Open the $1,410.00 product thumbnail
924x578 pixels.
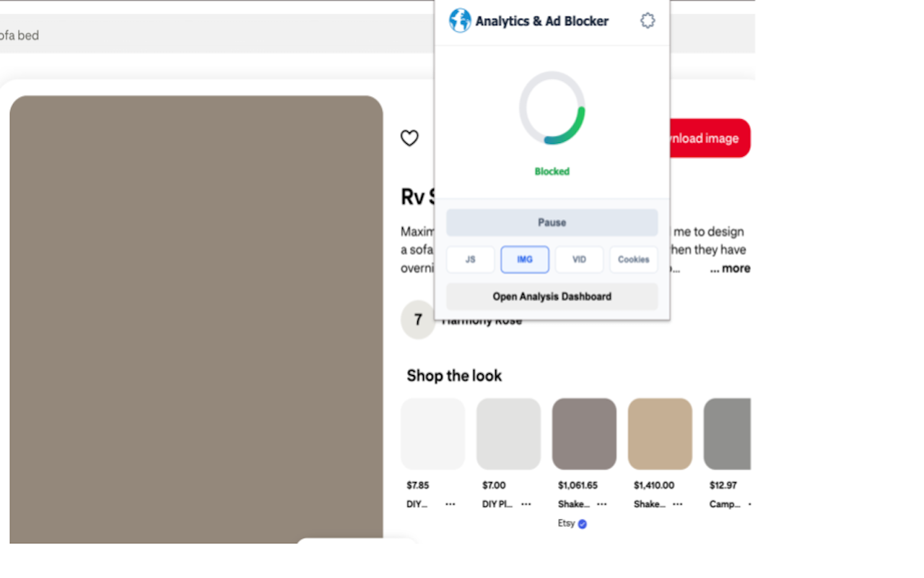pyautogui.click(x=661, y=434)
